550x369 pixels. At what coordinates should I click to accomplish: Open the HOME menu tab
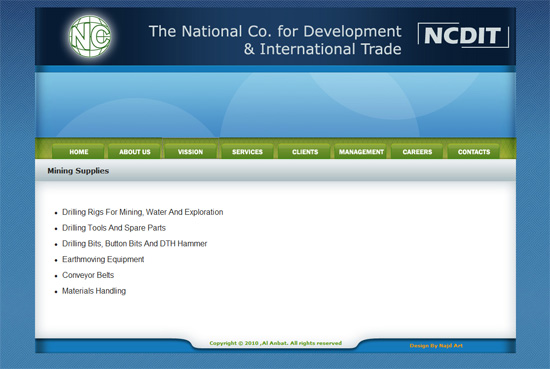(79, 152)
